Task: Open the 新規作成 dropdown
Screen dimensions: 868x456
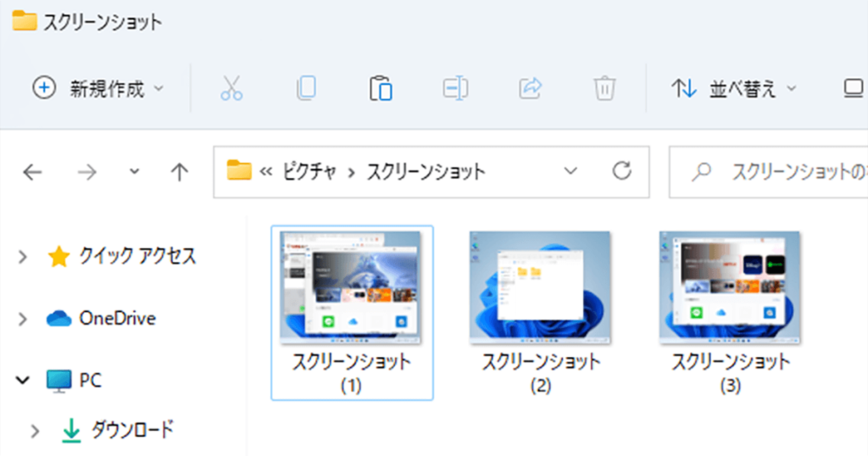Action: [x=98, y=88]
